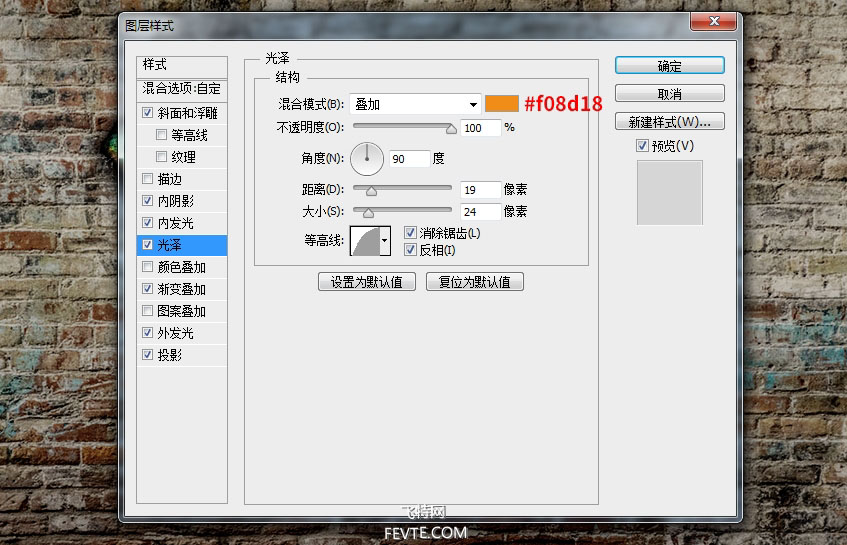Select the 斜面和浮雕 style row

coord(182,113)
